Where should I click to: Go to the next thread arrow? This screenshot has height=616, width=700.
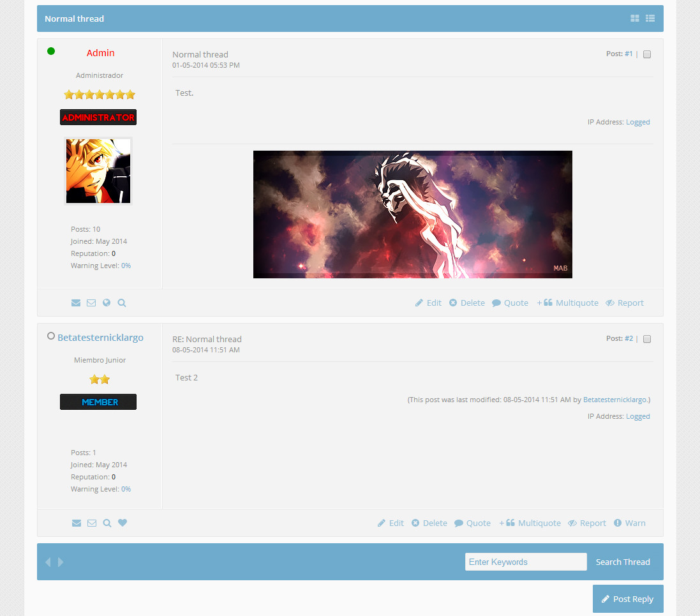point(61,562)
